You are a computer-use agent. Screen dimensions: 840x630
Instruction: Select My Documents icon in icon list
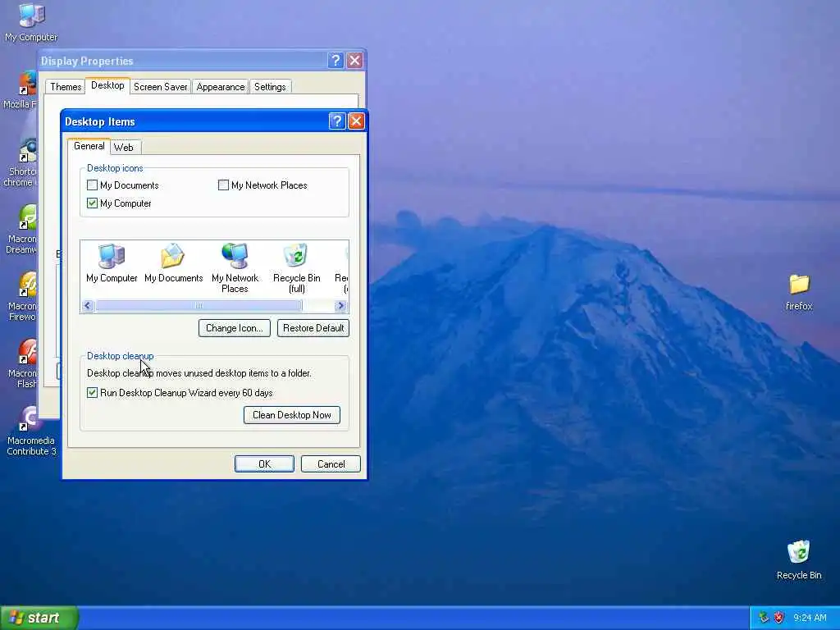(174, 263)
